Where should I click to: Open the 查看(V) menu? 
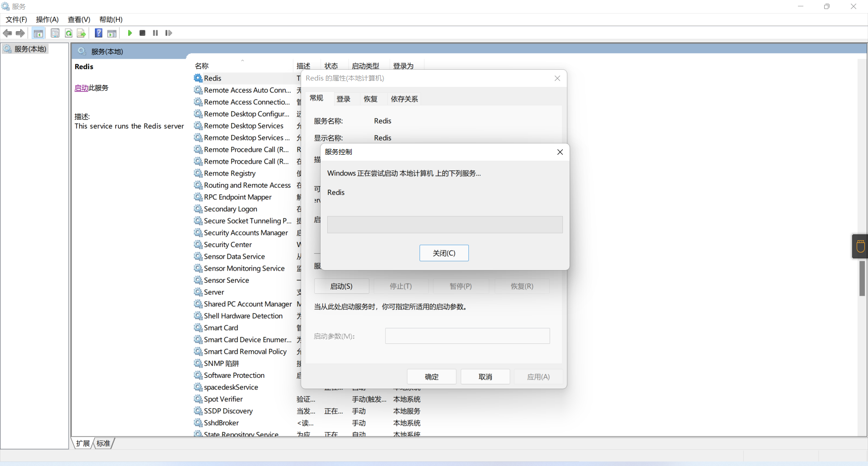point(79,19)
